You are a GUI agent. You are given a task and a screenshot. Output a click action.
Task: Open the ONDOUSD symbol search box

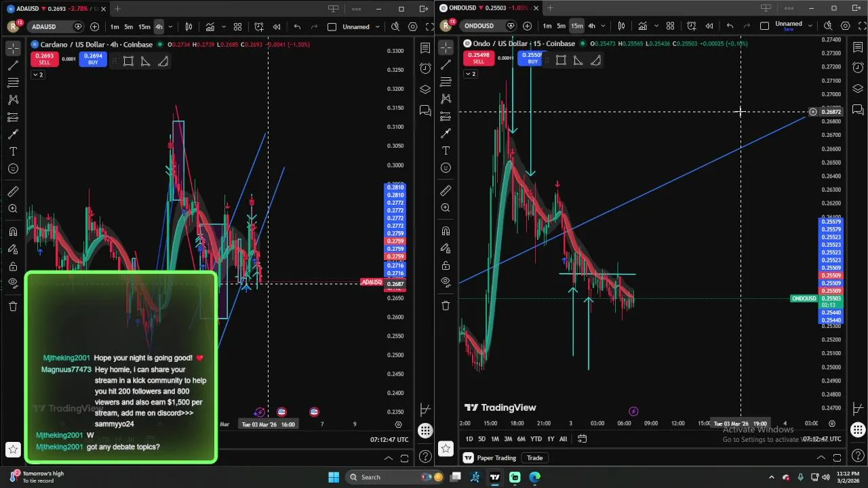point(486,26)
